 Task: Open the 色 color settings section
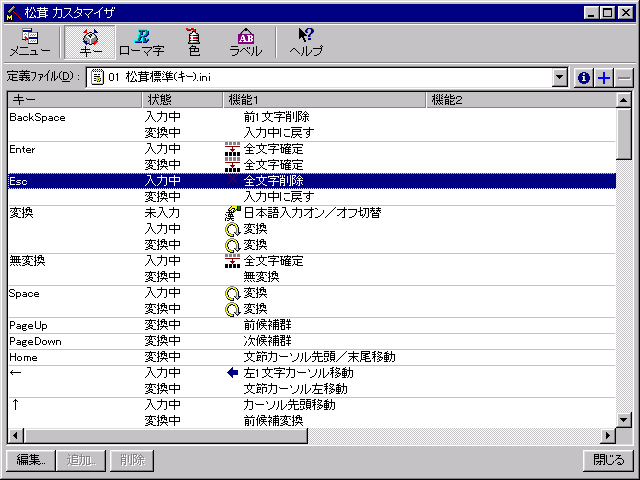(194, 42)
